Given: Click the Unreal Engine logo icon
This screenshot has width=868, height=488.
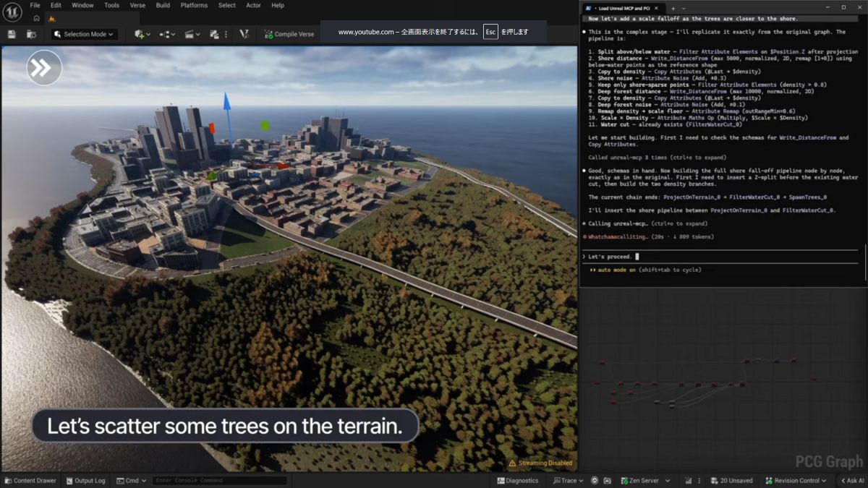Looking at the screenshot, I should (12, 12).
